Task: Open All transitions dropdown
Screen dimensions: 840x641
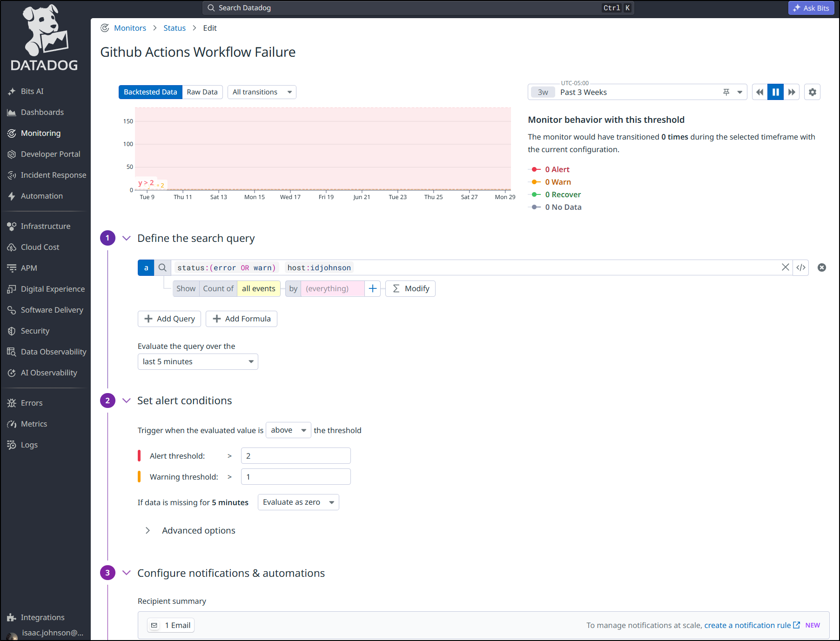Action: click(262, 92)
